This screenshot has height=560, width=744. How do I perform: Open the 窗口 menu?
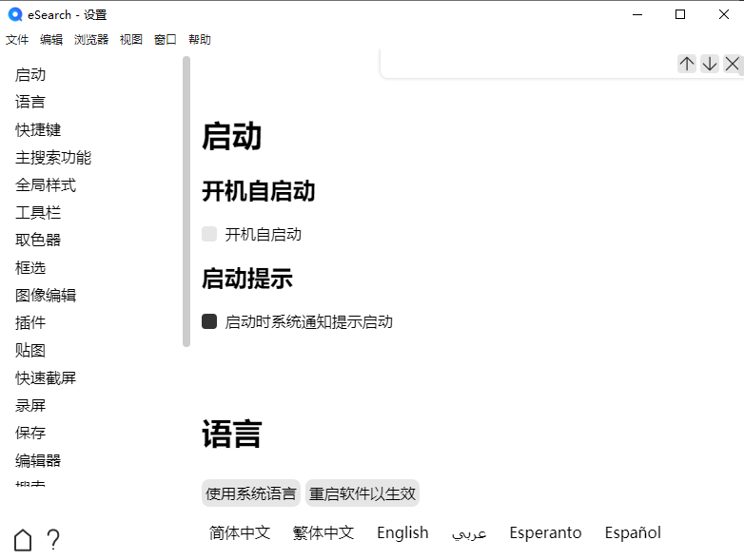(x=166, y=39)
